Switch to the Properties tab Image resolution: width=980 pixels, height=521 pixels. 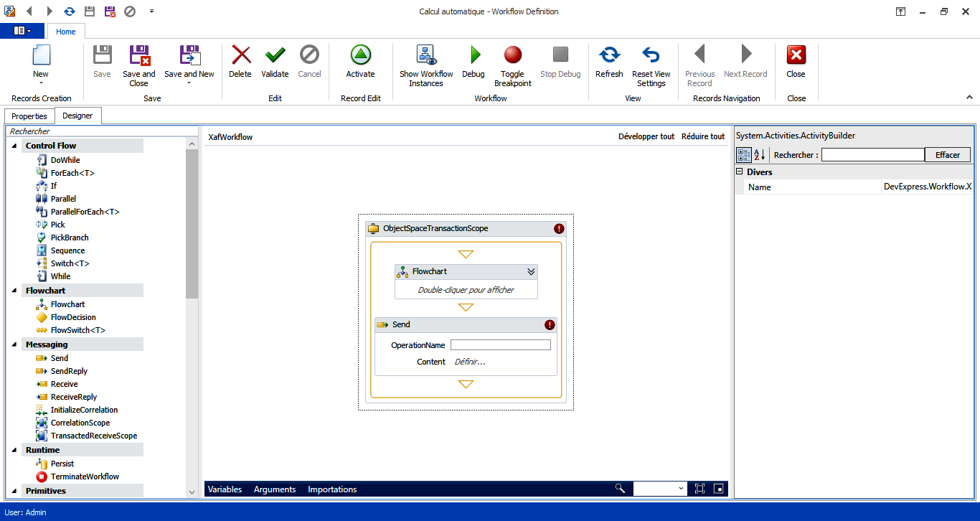29,116
